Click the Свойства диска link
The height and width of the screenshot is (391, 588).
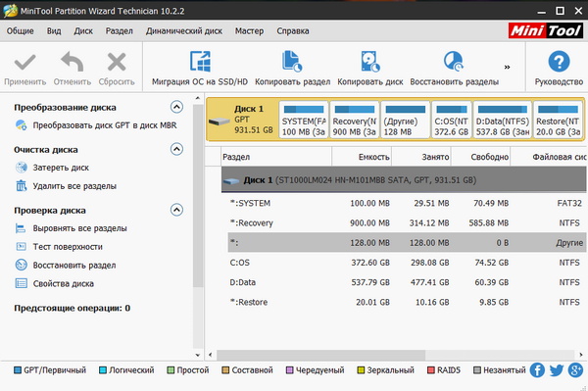tap(64, 284)
